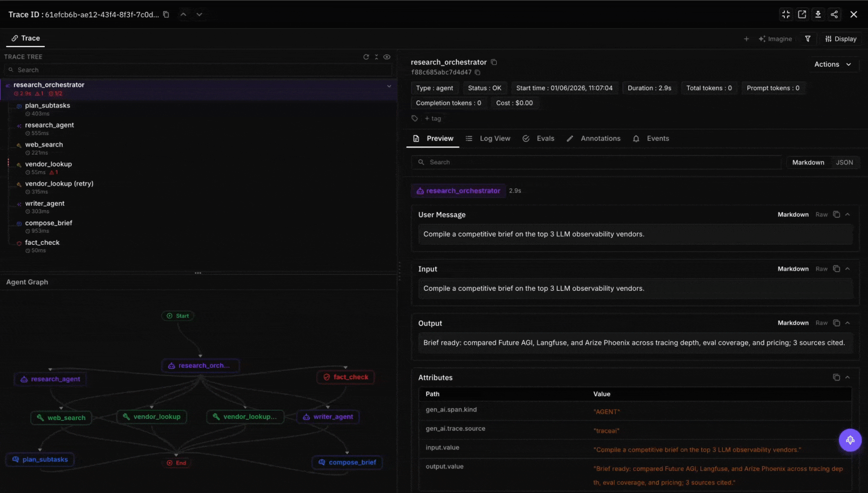The width and height of the screenshot is (868, 493).
Task: Switch to the Annotations tab
Action: click(593, 138)
